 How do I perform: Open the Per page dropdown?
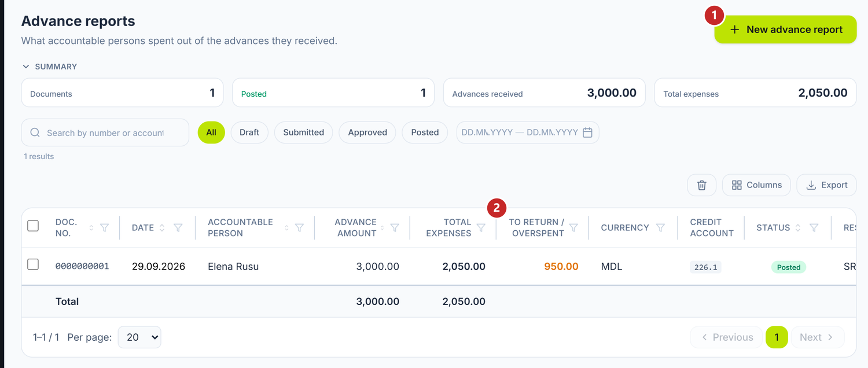[139, 337]
